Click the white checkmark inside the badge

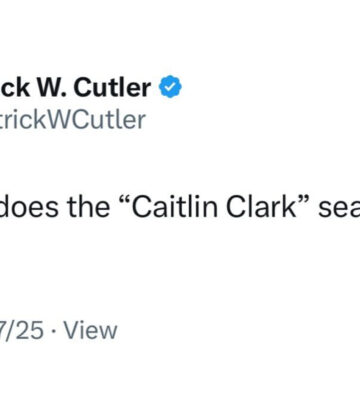point(170,87)
